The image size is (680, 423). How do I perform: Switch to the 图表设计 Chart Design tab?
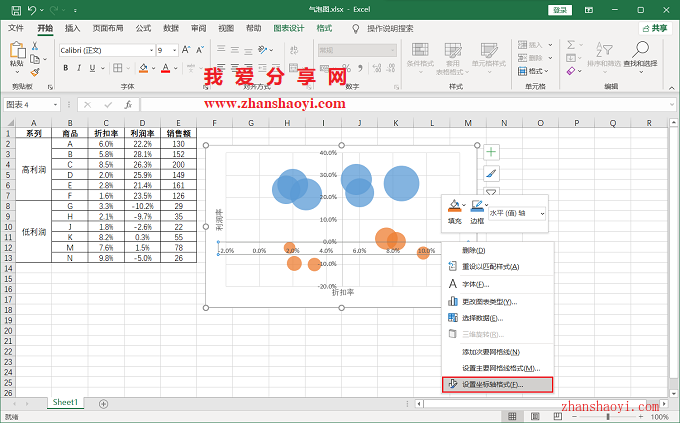click(x=288, y=28)
